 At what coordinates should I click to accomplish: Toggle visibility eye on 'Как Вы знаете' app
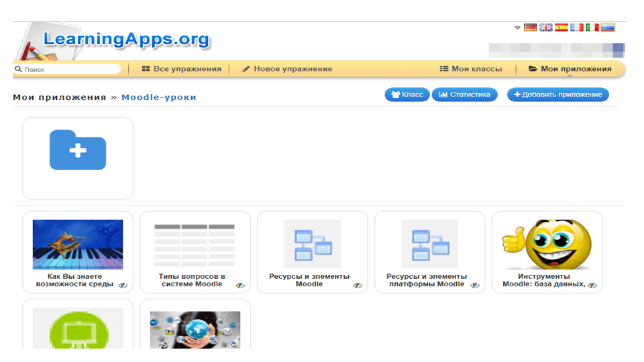pyautogui.click(x=123, y=285)
